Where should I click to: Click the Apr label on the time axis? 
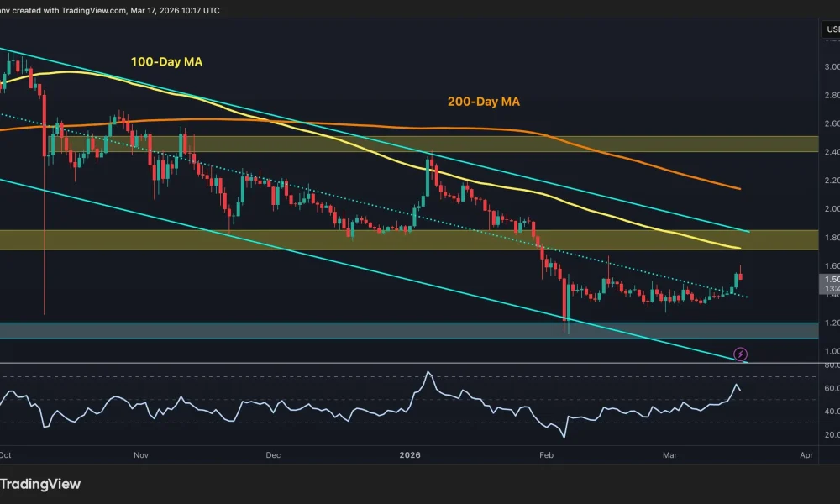point(807,455)
